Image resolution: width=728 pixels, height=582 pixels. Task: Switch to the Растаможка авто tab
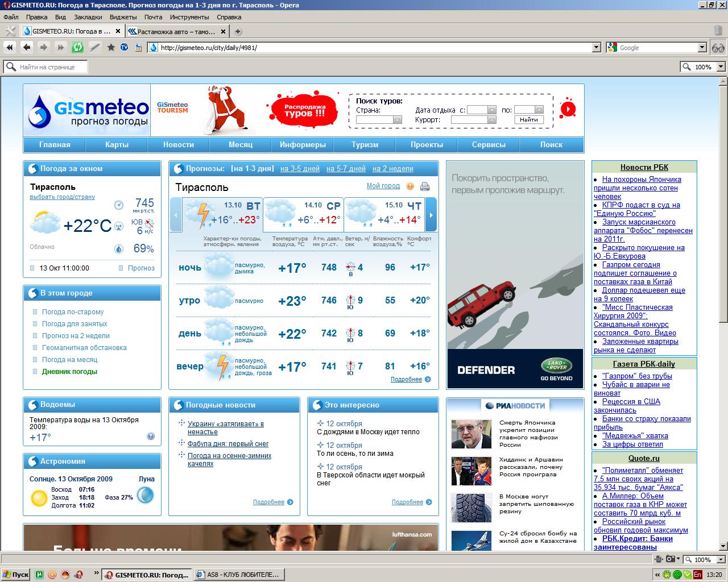(177, 32)
